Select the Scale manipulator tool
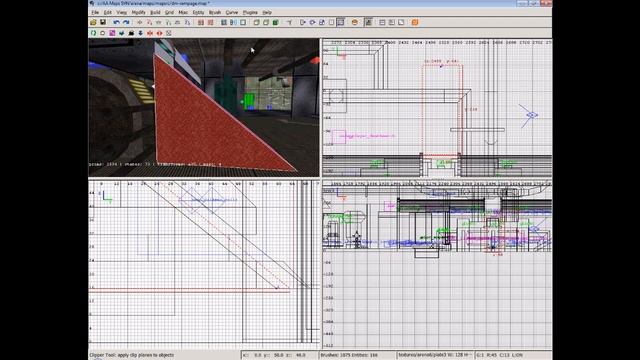The image size is (640, 360). point(322,22)
